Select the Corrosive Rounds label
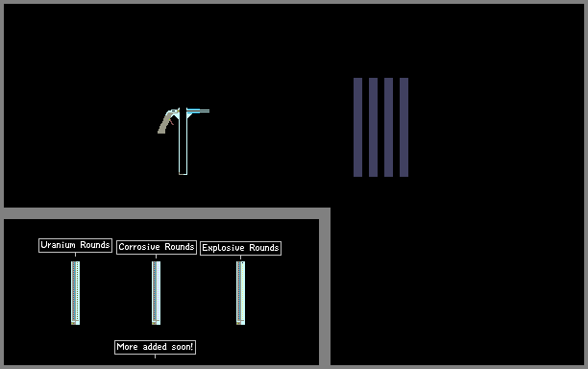 (157, 247)
